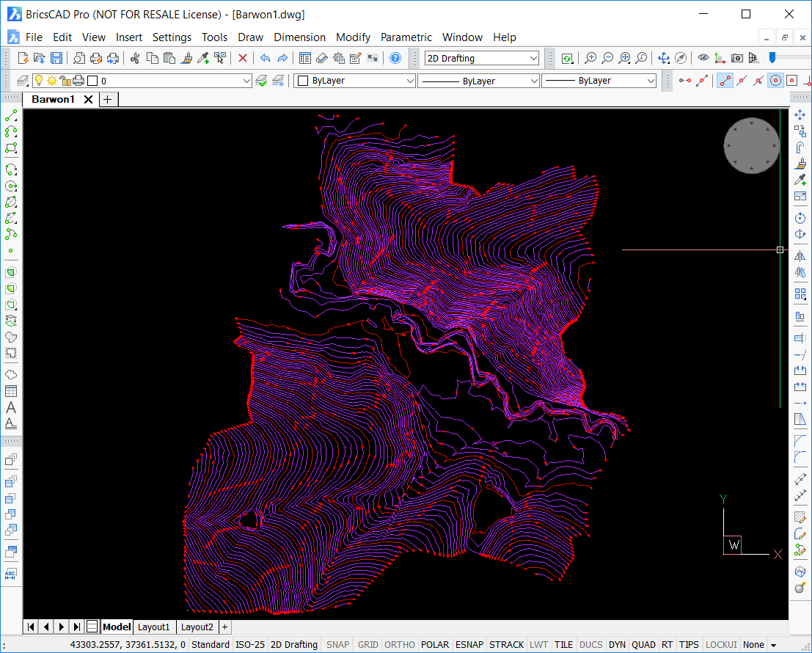Toggle ORTHO mode in status bar

400,645
